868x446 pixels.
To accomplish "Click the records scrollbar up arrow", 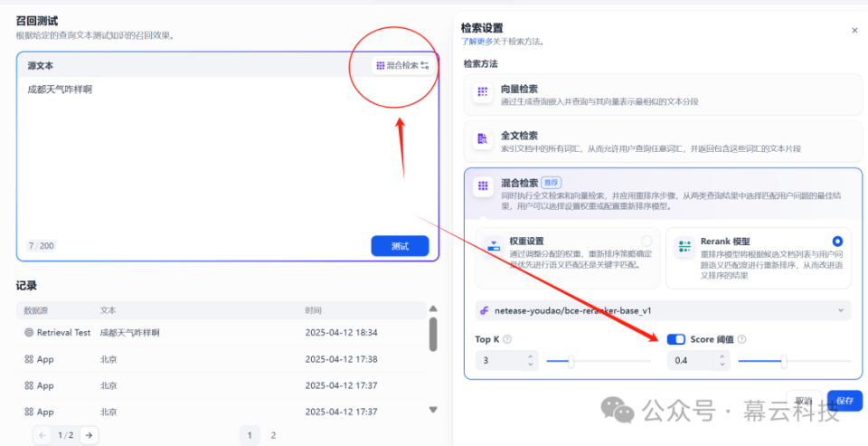I will (x=433, y=308).
